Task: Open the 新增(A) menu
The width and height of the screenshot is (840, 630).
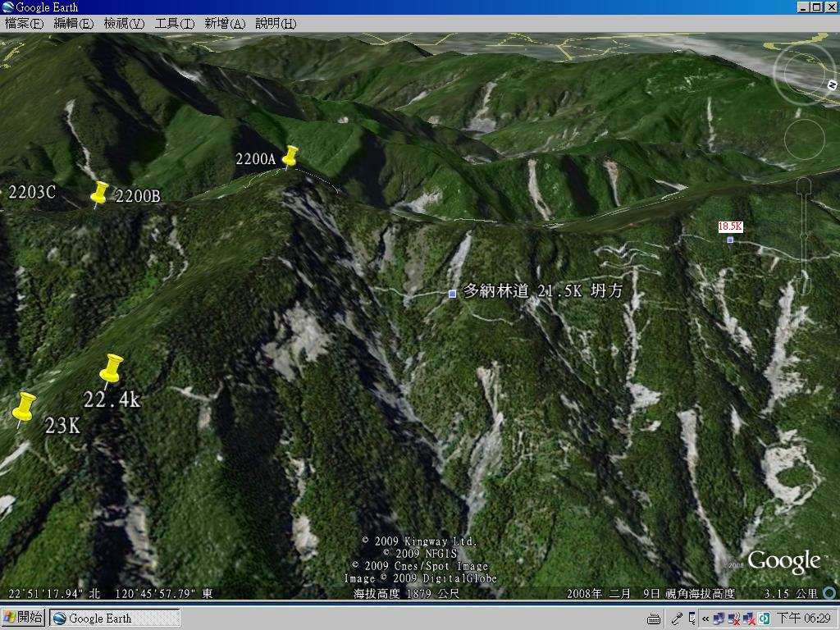Action: point(225,24)
